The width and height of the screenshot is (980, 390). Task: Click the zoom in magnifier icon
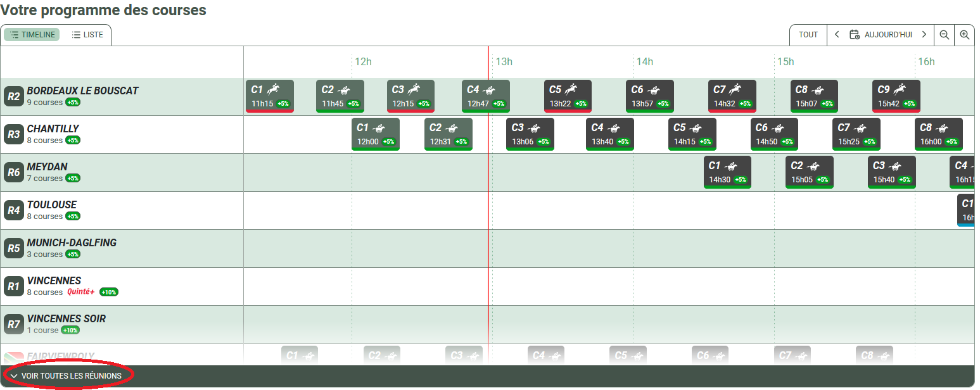click(x=964, y=35)
